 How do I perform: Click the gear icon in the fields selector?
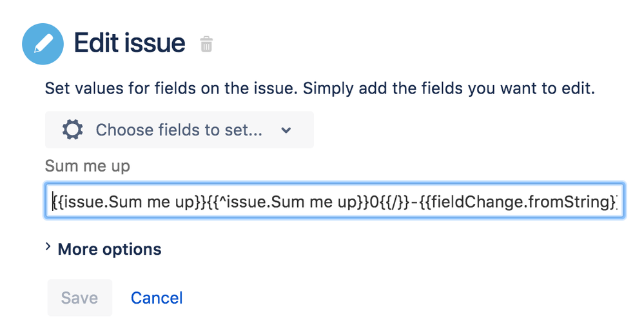tap(73, 130)
